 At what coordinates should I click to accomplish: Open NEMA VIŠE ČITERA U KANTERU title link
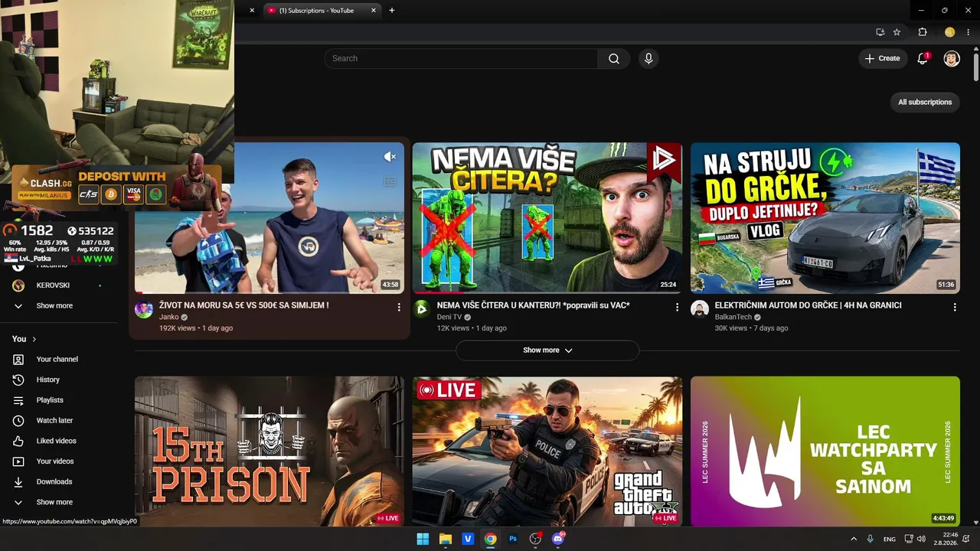(x=533, y=305)
